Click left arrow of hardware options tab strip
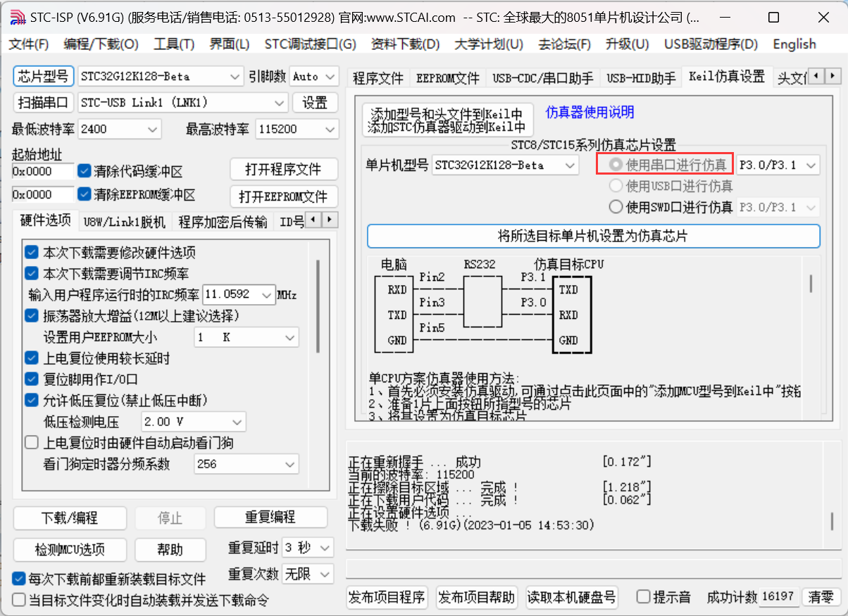This screenshot has width=848, height=616. [x=314, y=219]
